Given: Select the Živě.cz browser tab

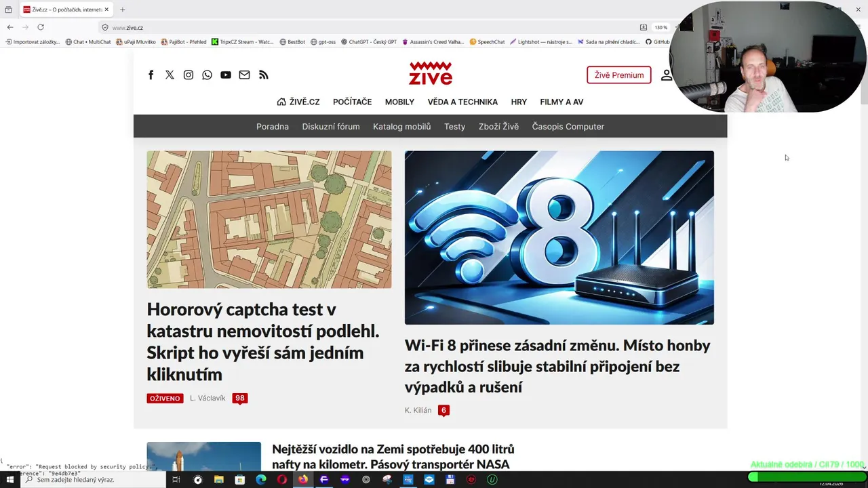Looking at the screenshot, I should (x=66, y=9).
